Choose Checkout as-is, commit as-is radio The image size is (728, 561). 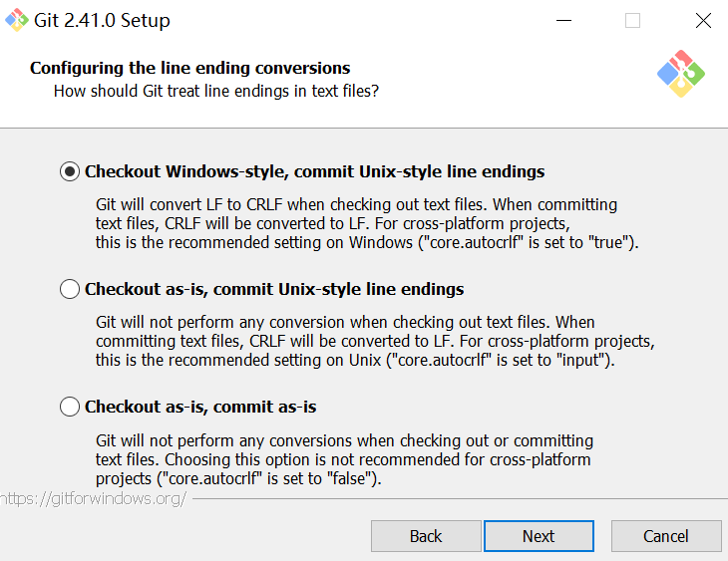[70, 407]
